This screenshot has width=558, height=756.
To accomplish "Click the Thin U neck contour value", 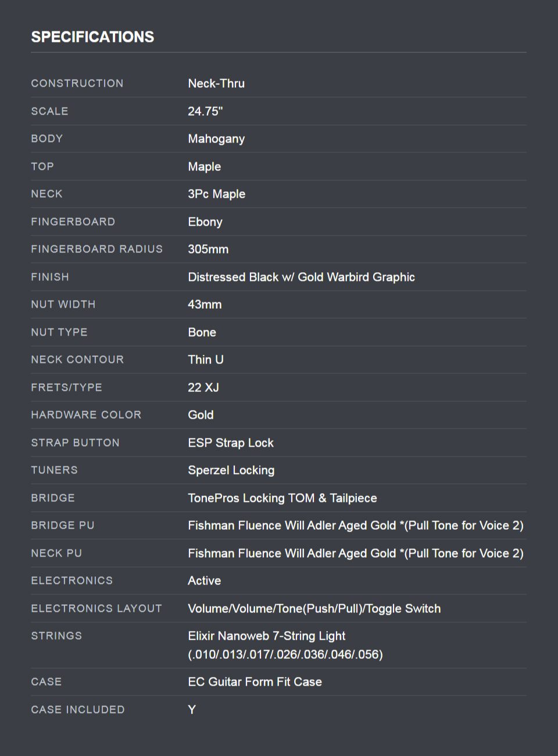I will (x=206, y=359).
